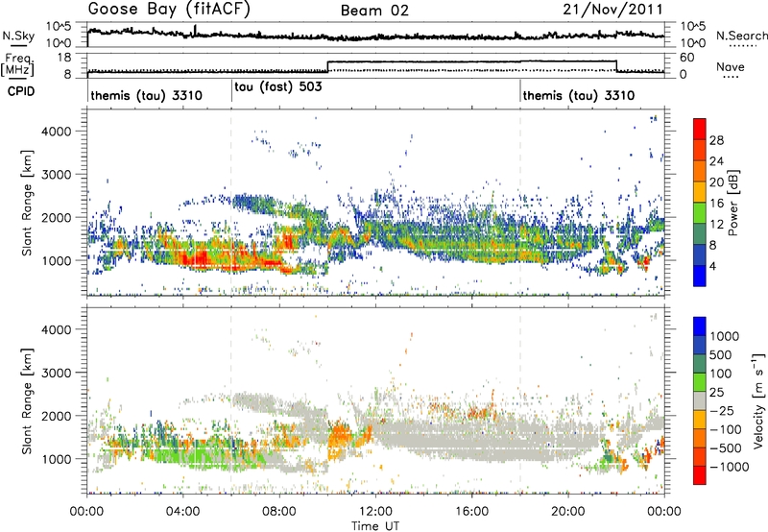Click the '1000' tick on the Velocity scale
Screen dimensions: 768x532
[724, 336]
